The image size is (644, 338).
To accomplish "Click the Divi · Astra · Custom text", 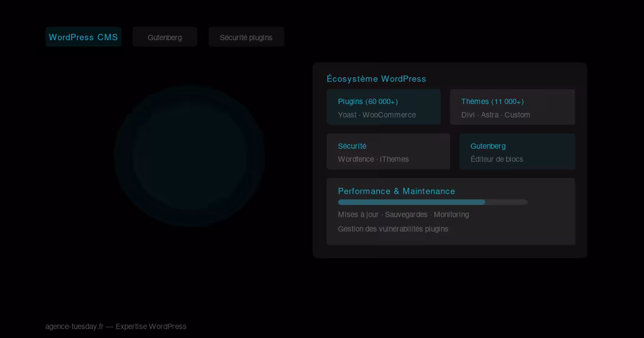I will point(495,115).
